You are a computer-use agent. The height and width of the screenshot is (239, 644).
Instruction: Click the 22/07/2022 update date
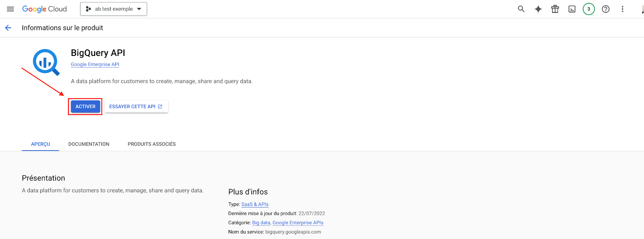pos(312,214)
